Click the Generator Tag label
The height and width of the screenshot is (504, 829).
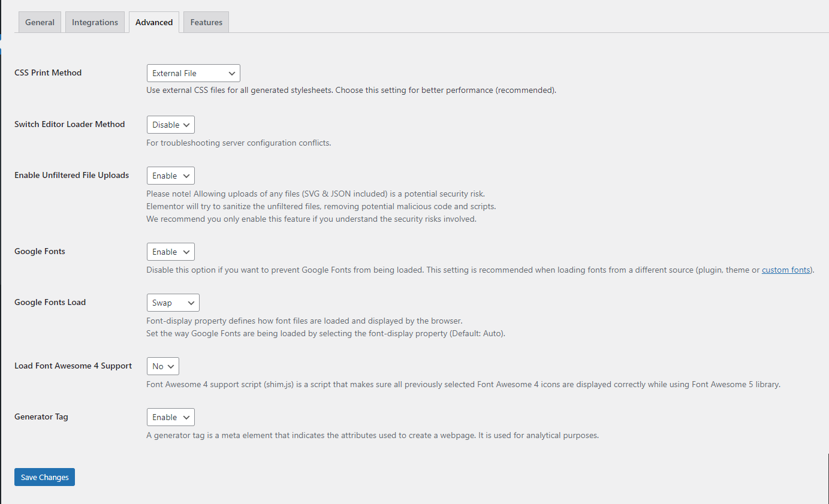point(41,417)
